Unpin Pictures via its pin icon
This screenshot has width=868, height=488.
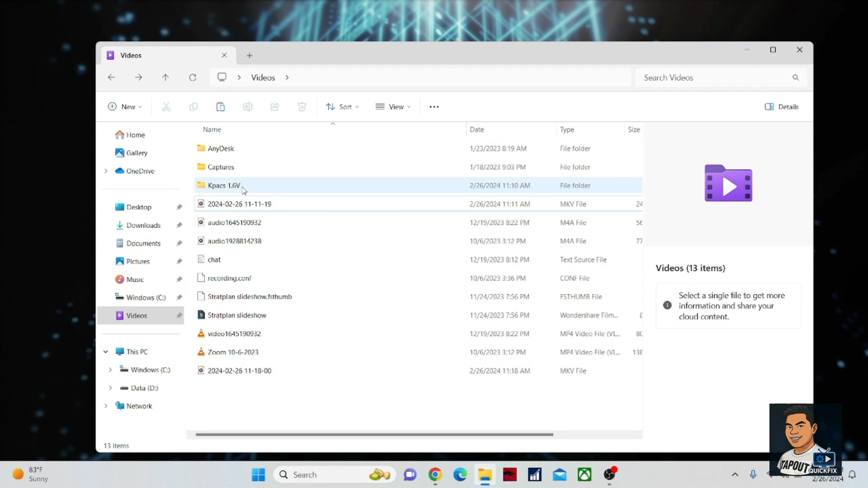179,262
